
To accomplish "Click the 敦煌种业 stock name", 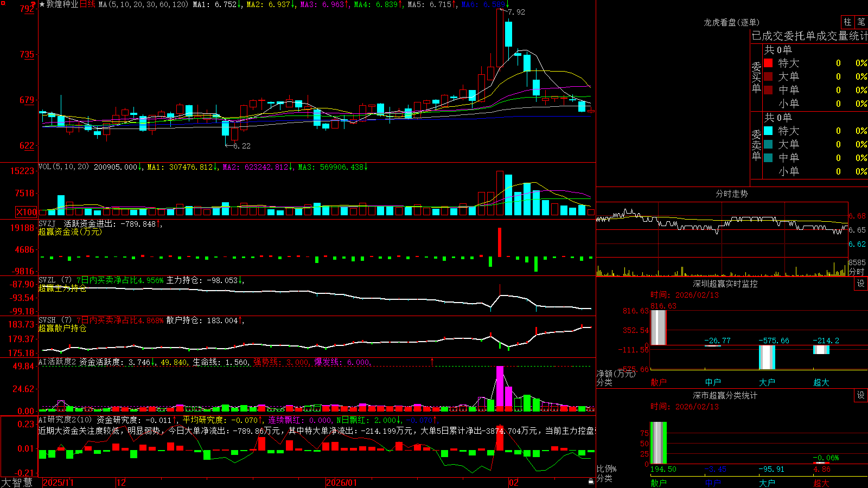I will click(x=62, y=4).
